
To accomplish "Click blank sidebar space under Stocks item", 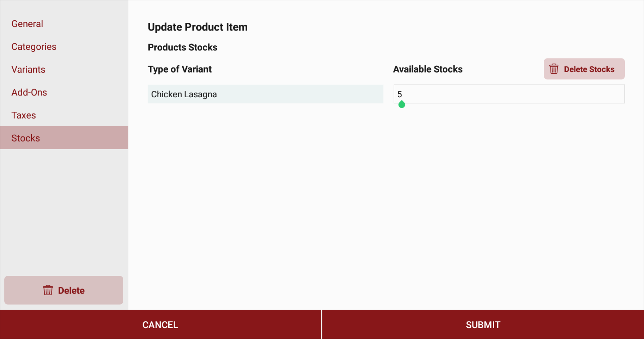I will pos(64,211).
